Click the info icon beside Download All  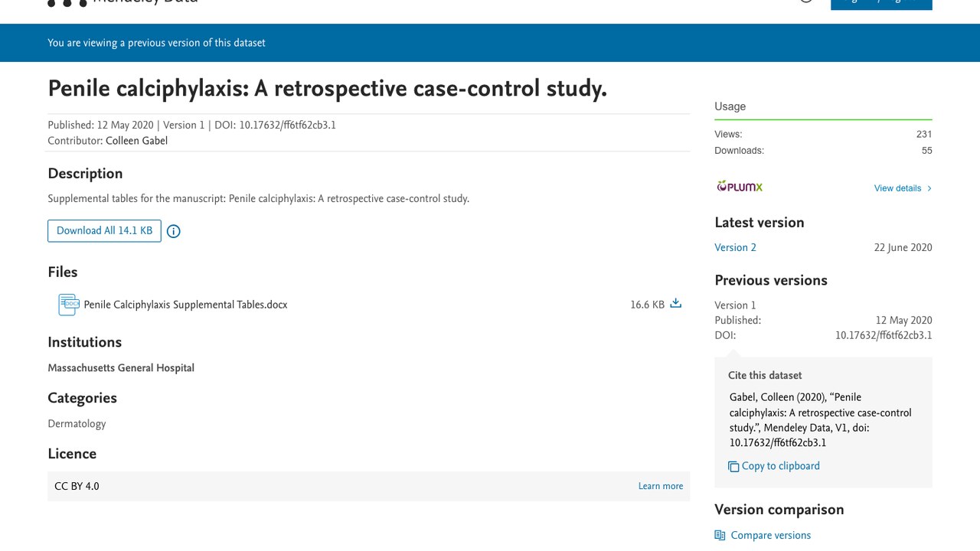(174, 231)
